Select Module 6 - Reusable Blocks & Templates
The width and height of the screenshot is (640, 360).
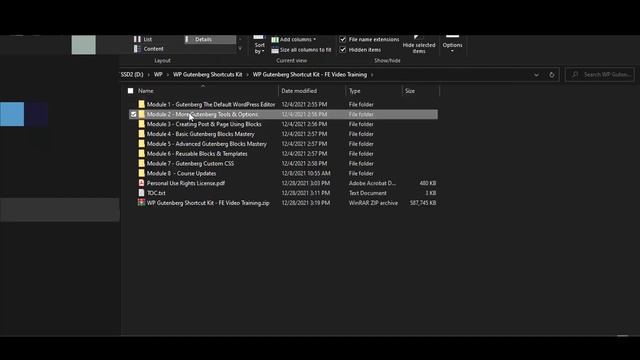click(x=197, y=153)
